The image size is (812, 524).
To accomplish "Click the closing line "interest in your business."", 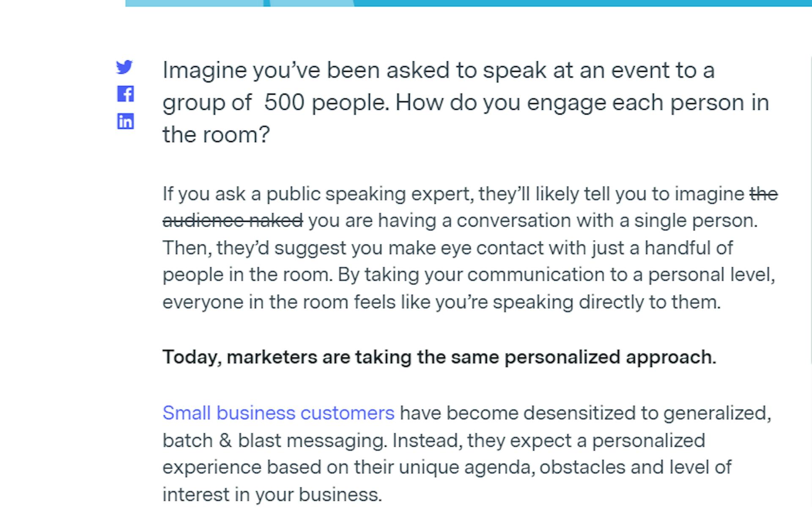I will 272,495.
